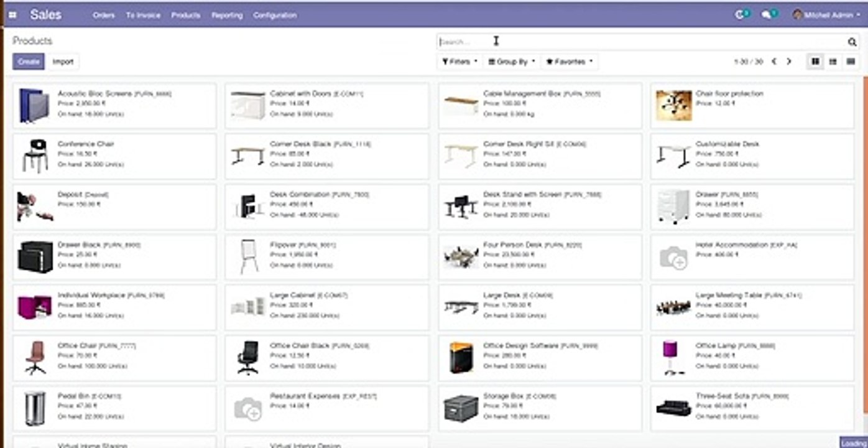Open Corner Desk Black product card
868x448 pixels.
(x=327, y=156)
